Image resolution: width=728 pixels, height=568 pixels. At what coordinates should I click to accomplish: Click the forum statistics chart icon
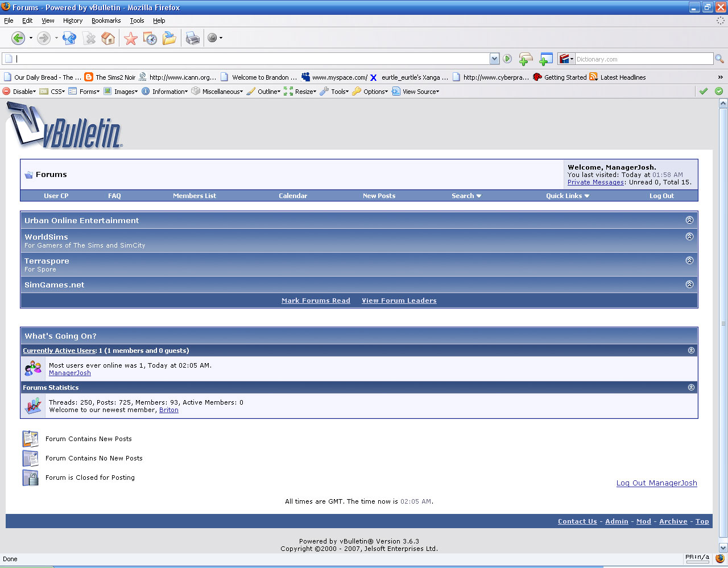pos(33,405)
